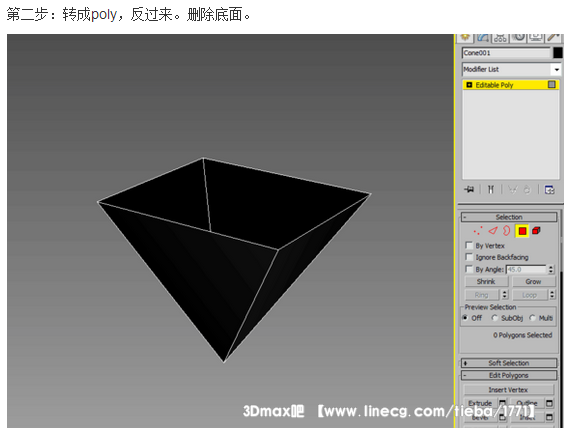The image size is (564, 428).
Task: Select SubObj preview selection radio
Action: point(495,318)
